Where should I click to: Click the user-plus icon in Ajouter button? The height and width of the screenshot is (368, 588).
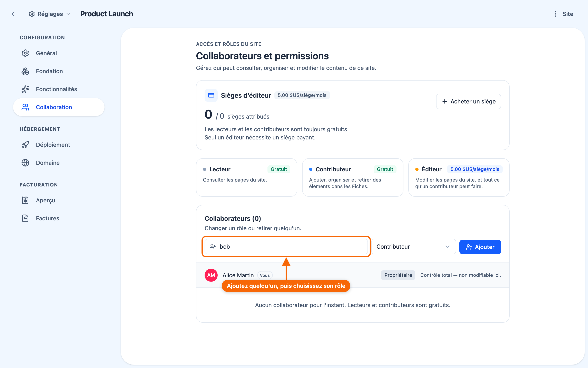coord(469,247)
